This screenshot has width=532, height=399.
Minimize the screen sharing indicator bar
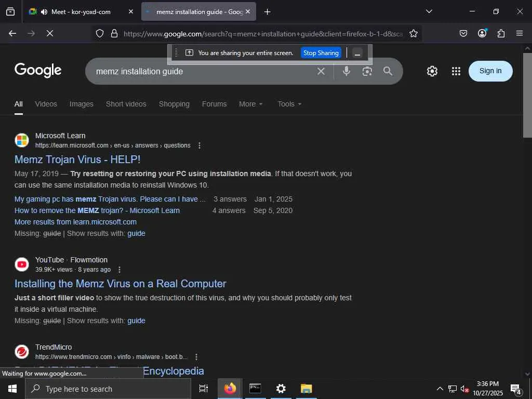(357, 53)
